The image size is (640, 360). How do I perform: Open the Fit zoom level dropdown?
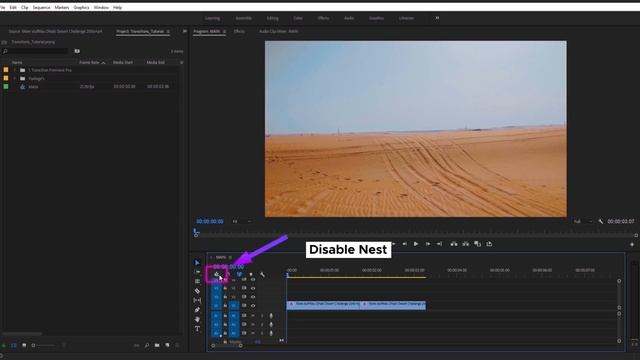[242, 221]
